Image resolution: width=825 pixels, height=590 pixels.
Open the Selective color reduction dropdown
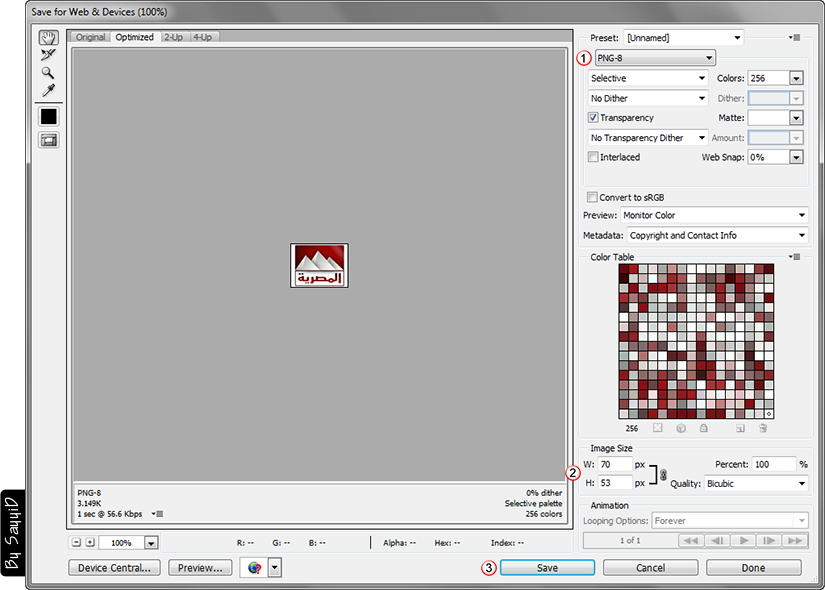[x=648, y=78]
